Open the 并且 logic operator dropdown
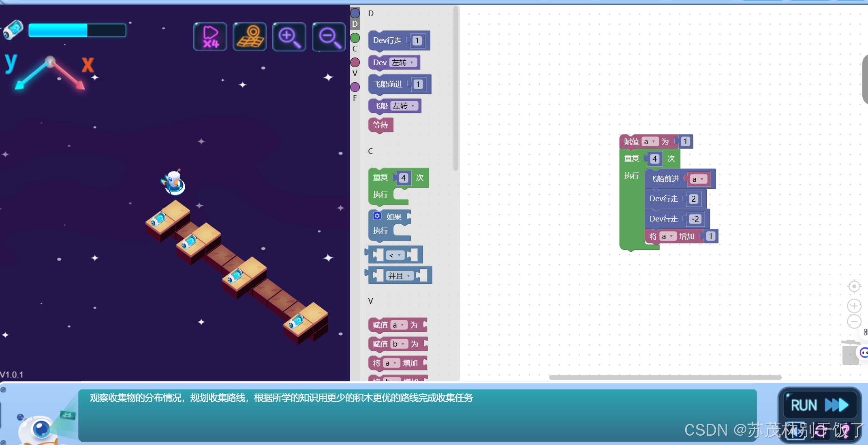This screenshot has height=445, width=868. [400, 276]
